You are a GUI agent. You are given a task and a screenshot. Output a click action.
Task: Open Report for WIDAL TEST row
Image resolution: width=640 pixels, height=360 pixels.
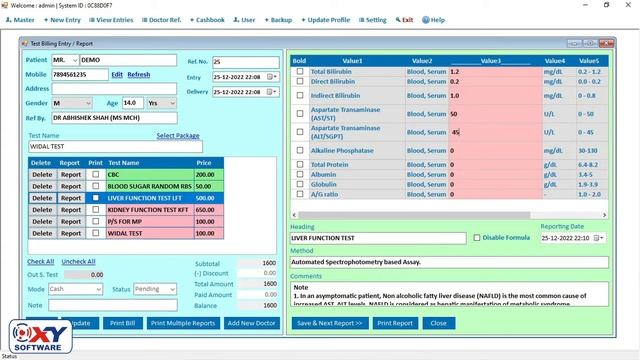71,233
